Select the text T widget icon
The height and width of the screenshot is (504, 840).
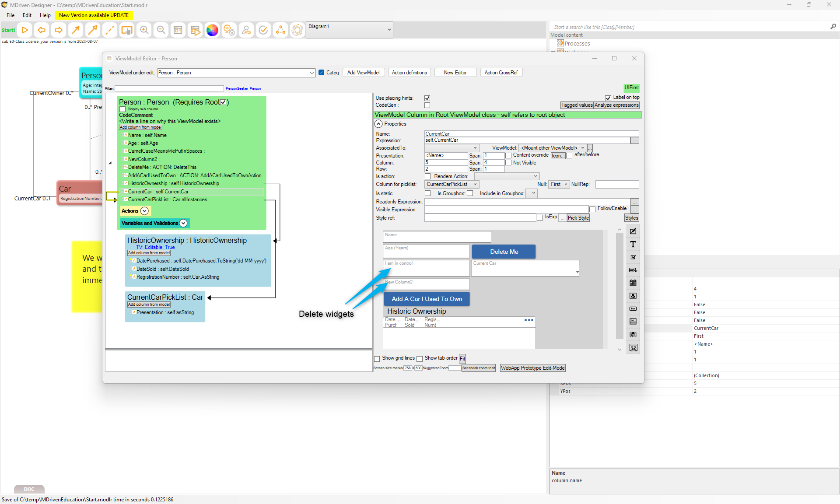633,245
